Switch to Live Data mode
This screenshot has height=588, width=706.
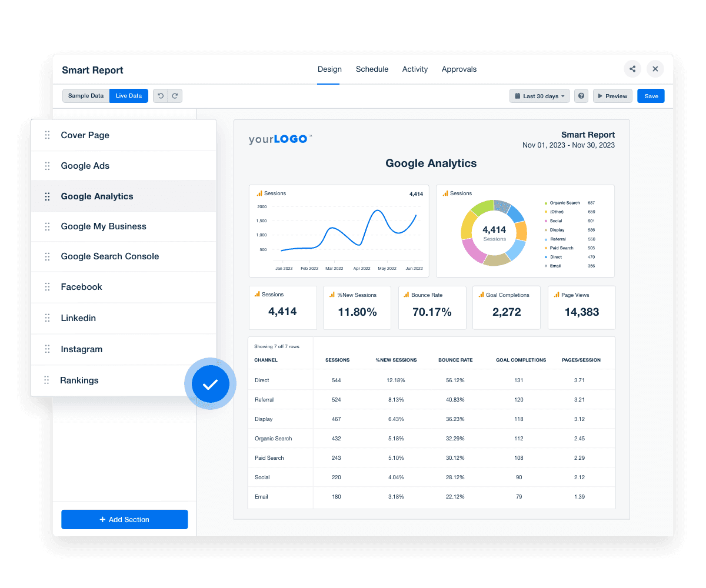coord(128,95)
